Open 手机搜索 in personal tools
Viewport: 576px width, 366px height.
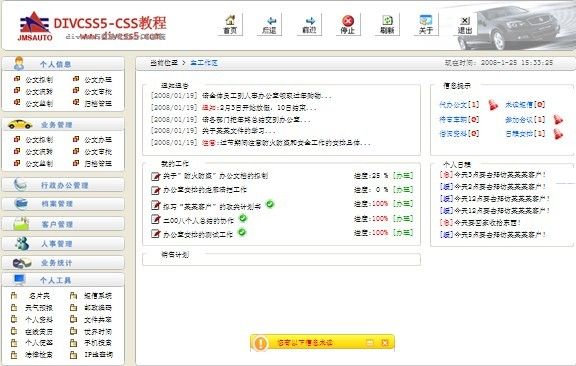pyautogui.click(x=98, y=343)
